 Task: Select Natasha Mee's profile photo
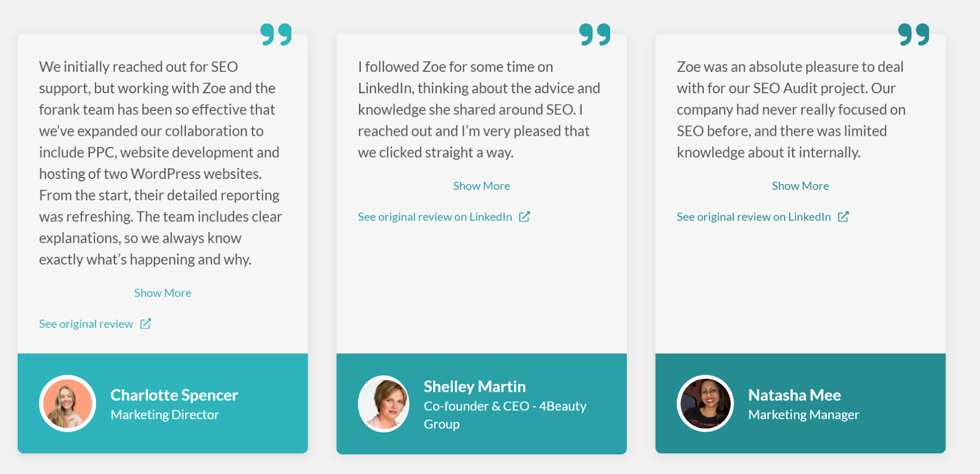point(704,403)
